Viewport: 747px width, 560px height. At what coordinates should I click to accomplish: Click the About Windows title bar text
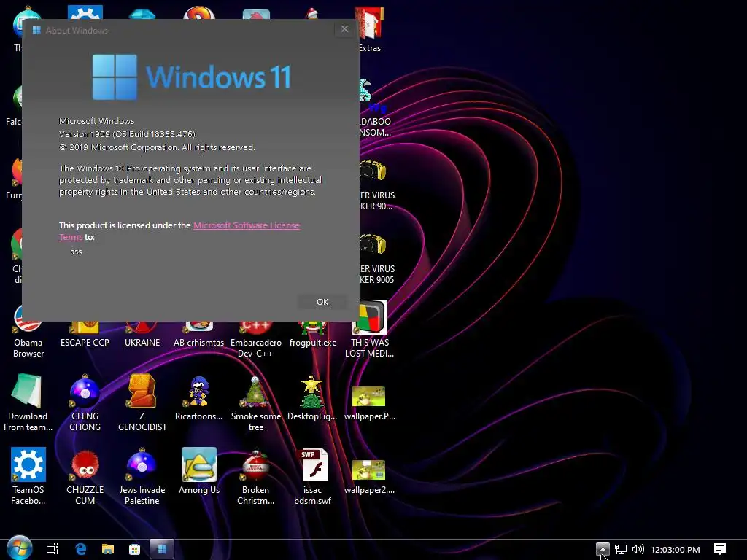point(77,31)
